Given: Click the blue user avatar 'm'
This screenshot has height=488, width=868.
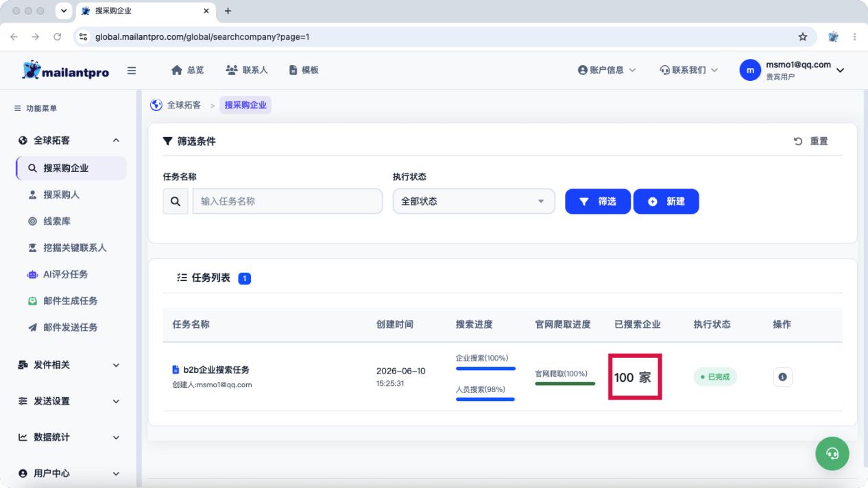Looking at the screenshot, I should pos(750,70).
